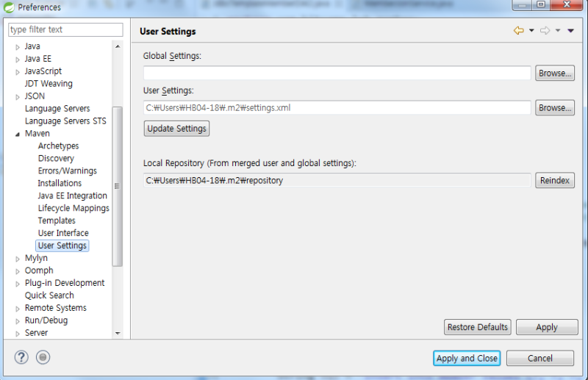Open Maven Discovery page
588x380 pixels.
(x=56, y=158)
